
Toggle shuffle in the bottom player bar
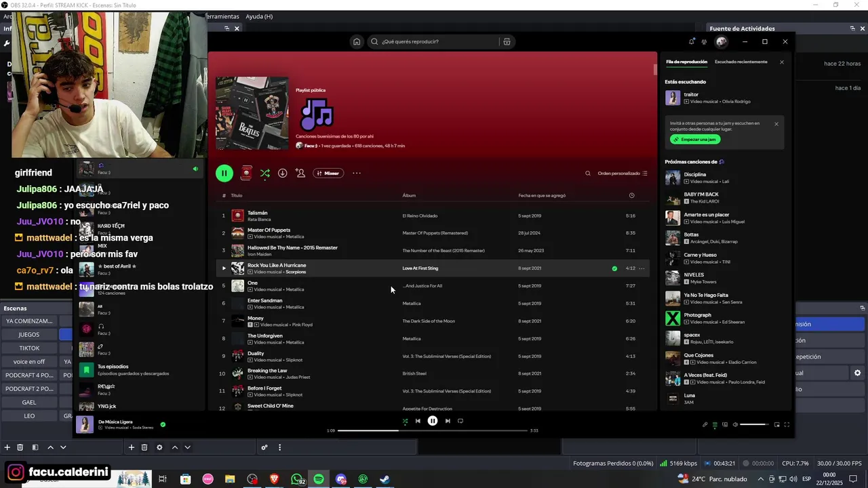pos(405,421)
